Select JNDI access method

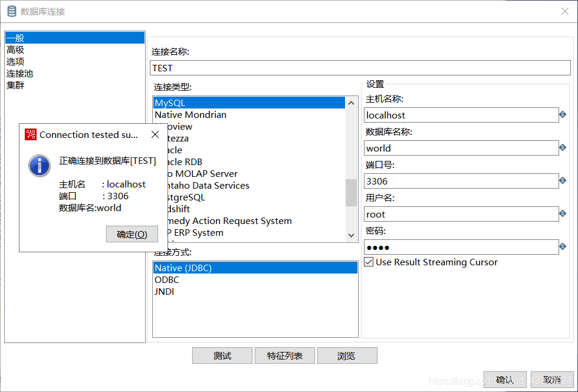255,291
